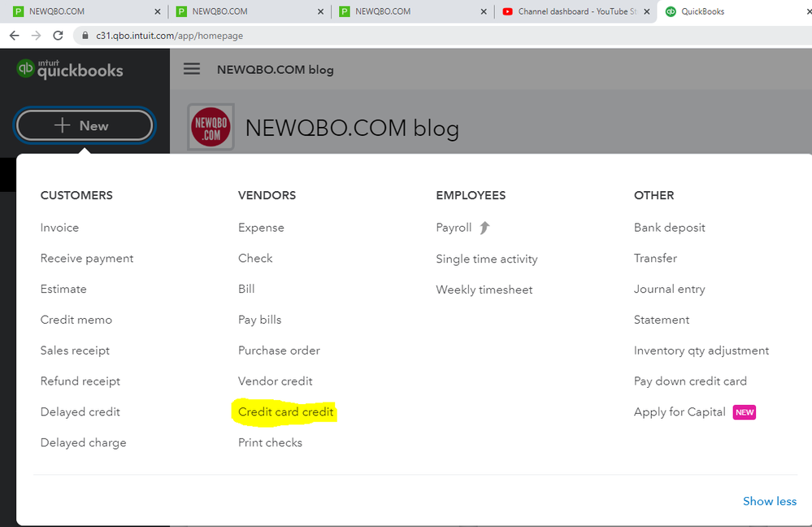Viewport: 812px width, 527px height.
Task: Click the NEWQBO.COM blog header title
Action: click(276, 69)
